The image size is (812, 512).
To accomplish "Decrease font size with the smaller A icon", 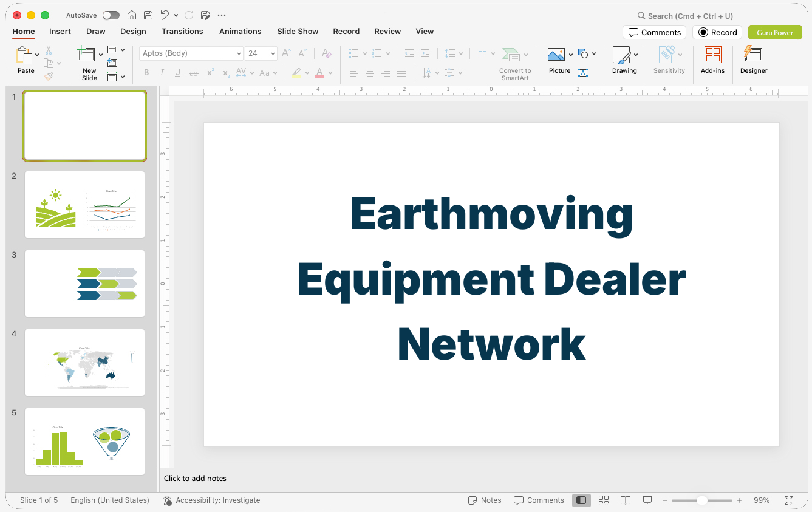I will pyautogui.click(x=302, y=53).
